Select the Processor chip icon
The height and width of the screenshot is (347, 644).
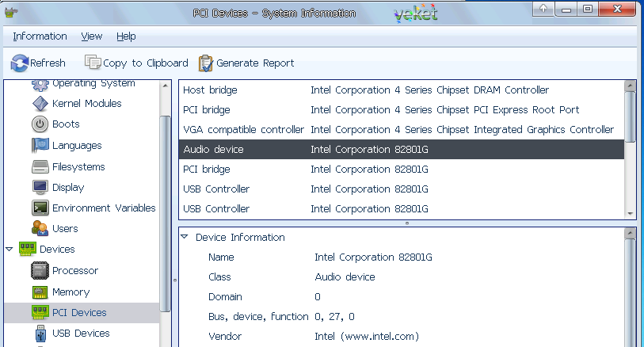[x=40, y=271]
